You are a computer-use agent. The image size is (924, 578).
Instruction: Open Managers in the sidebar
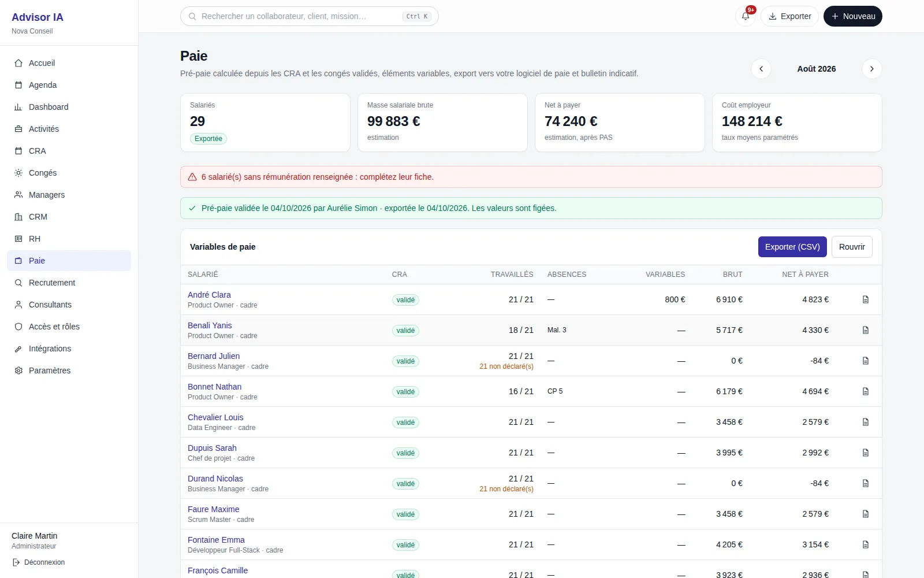69,195
